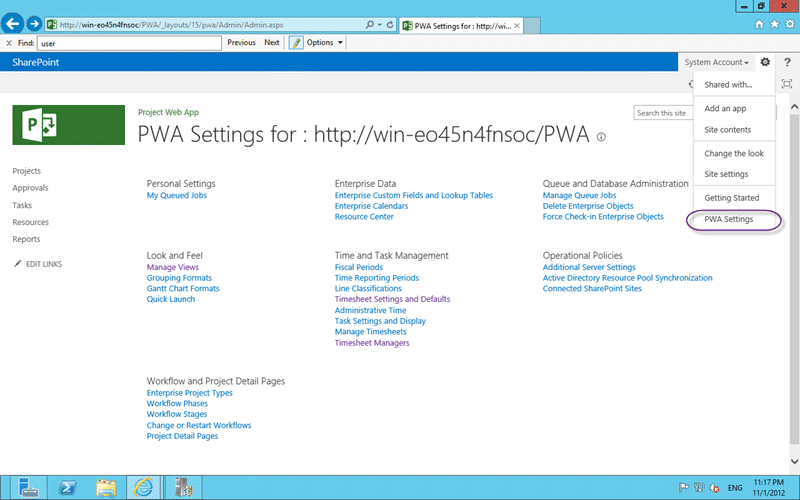Click the Search this site box

coord(663,113)
